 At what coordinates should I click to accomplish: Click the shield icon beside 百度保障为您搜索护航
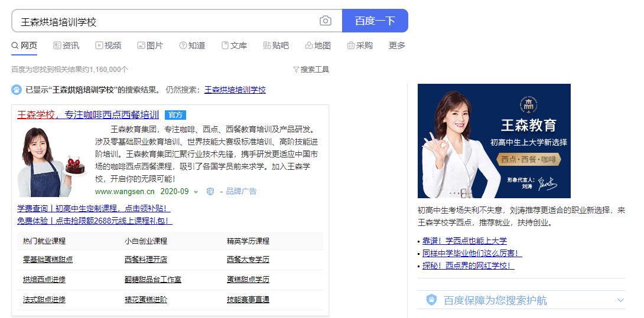[431, 300]
